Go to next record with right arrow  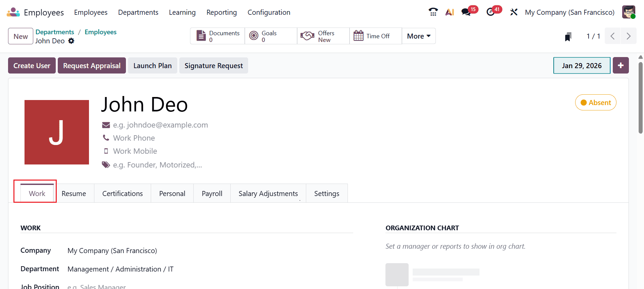point(629,36)
